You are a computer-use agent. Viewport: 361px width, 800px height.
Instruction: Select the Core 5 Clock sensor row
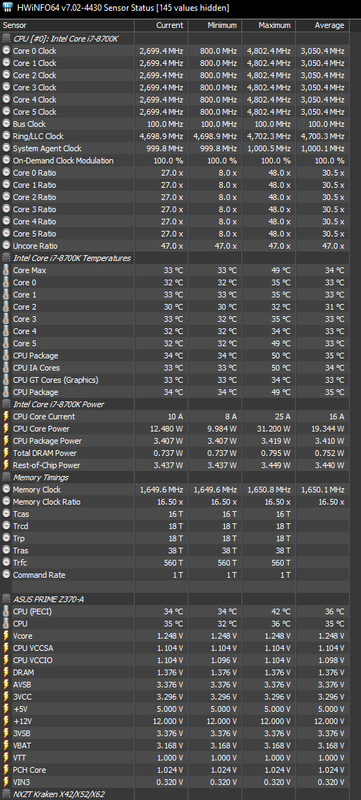click(174, 112)
